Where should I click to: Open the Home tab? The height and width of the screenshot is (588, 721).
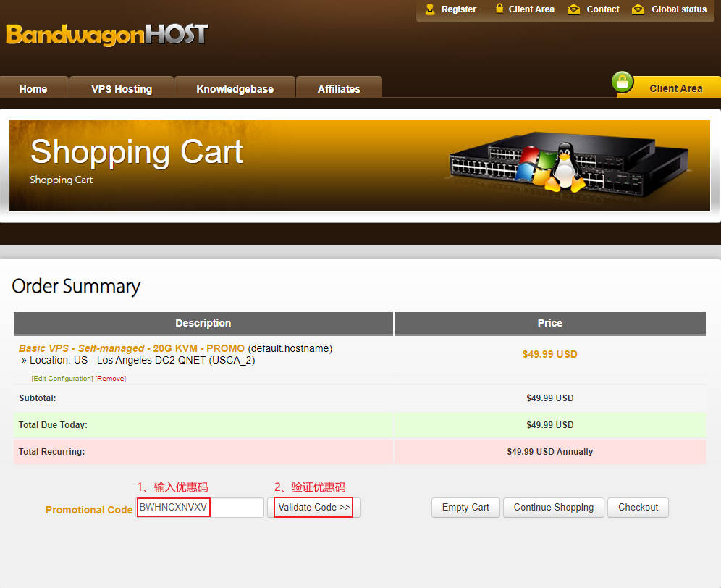click(x=33, y=89)
